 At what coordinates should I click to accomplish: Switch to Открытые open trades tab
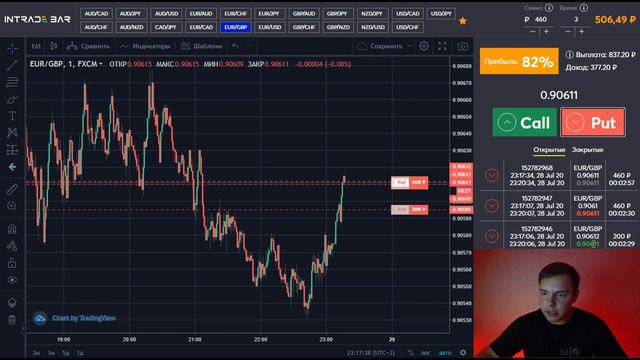tap(549, 150)
